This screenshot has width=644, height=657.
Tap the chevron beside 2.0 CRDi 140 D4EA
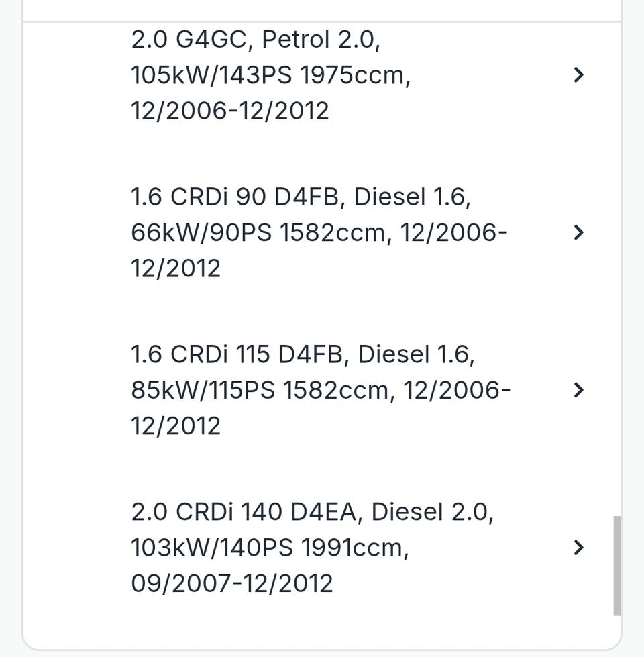tap(579, 548)
